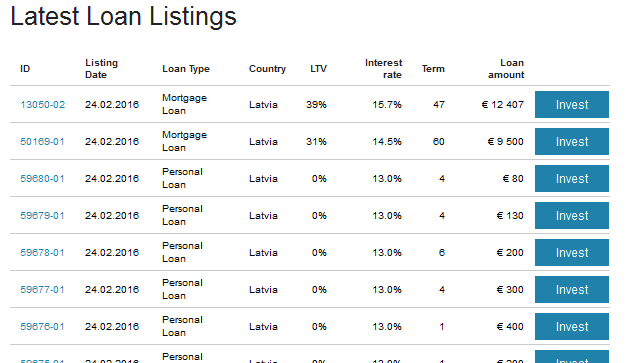
Task: Click the Loan amount column header
Action: pos(506,69)
